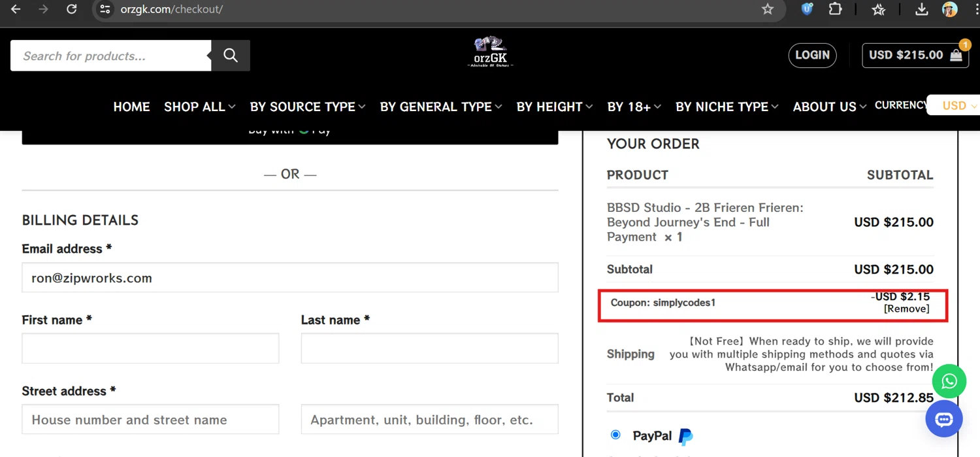Open the browser profile avatar
The image size is (980, 457).
click(949, 9)
